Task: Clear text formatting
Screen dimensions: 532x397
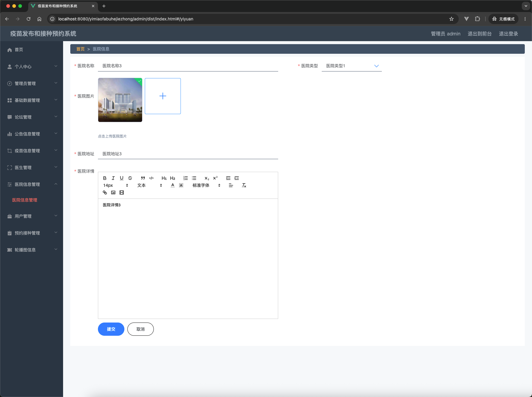Action: click(x=244, y=185)
